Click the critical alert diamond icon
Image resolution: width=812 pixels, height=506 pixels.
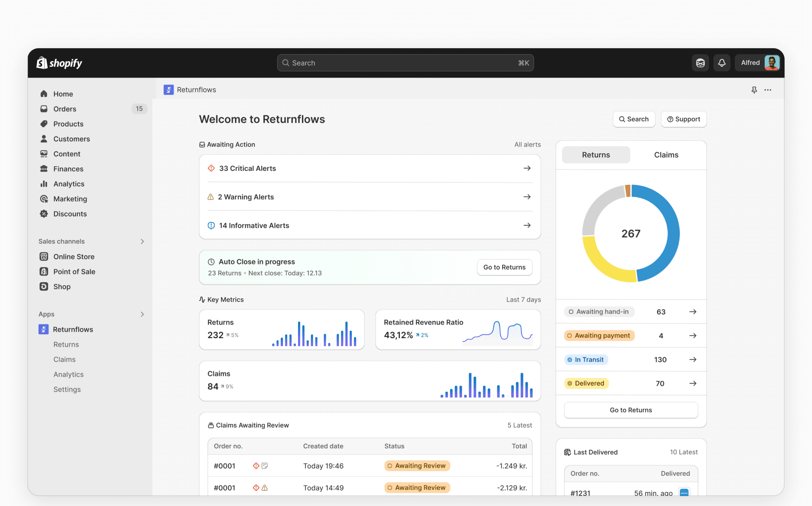click(211, 168)
